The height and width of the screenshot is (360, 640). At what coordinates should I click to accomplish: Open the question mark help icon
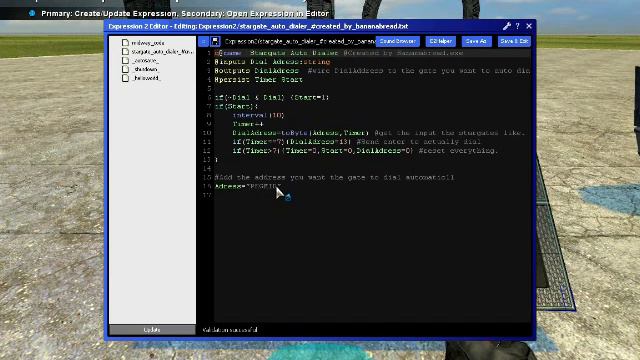click(x=518, y=26)
